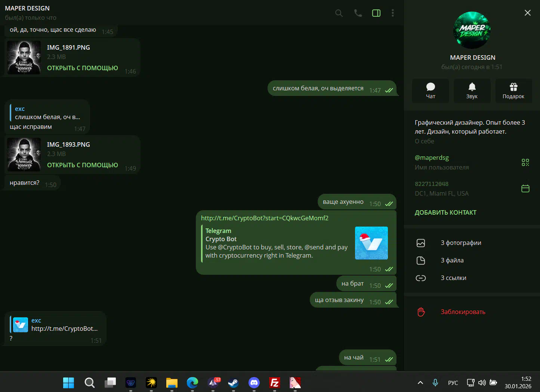Block the user with Заблокировать

pos(463,312)
